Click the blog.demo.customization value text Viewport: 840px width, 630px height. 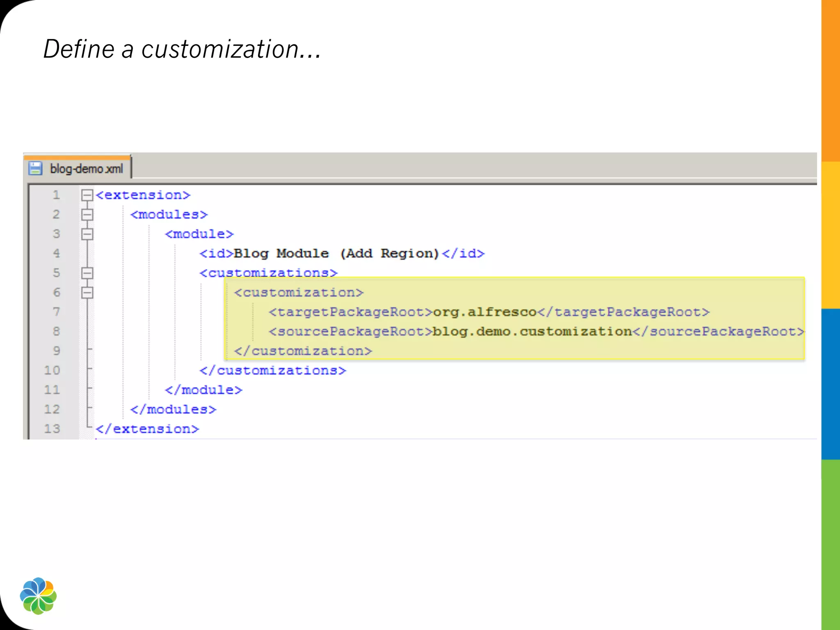pos(532,331)
